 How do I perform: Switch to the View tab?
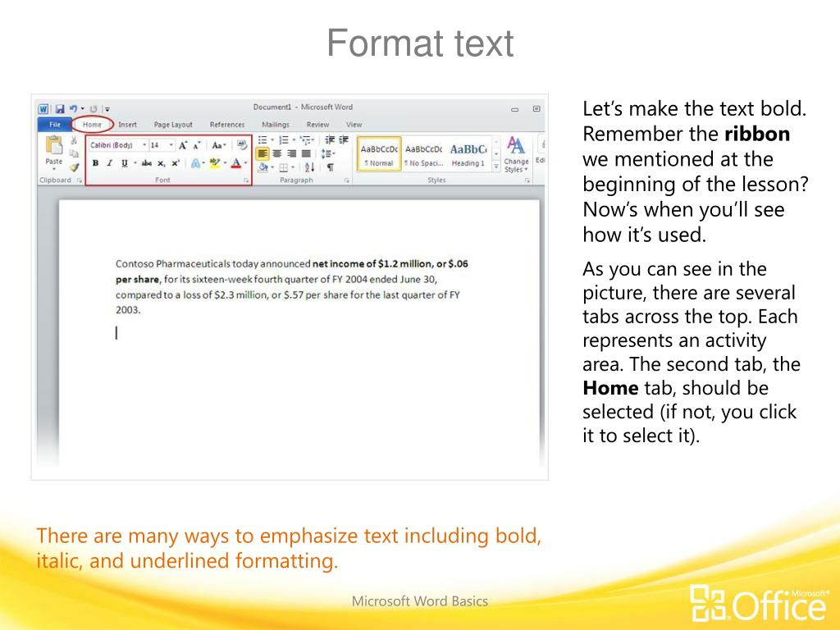point(354,125)
